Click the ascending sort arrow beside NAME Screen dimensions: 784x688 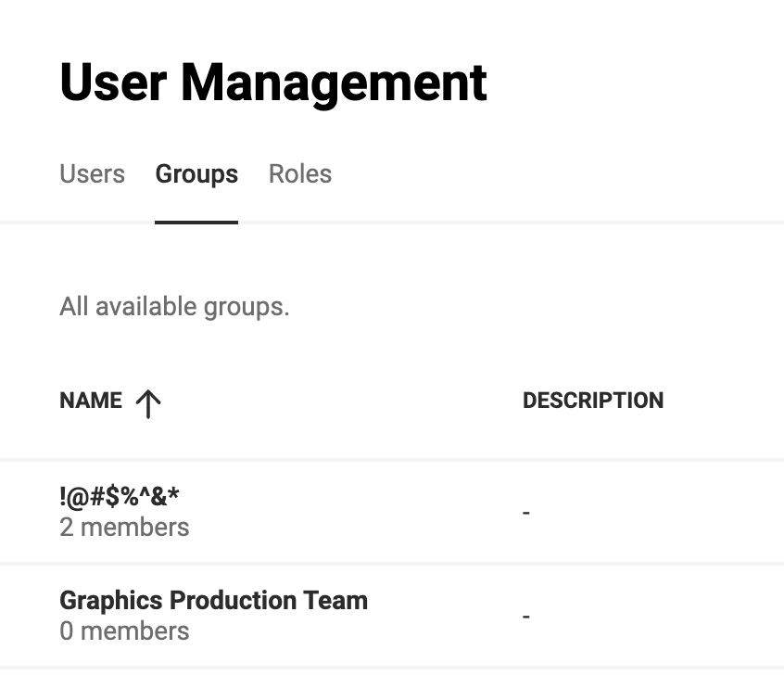click(148, 403)
